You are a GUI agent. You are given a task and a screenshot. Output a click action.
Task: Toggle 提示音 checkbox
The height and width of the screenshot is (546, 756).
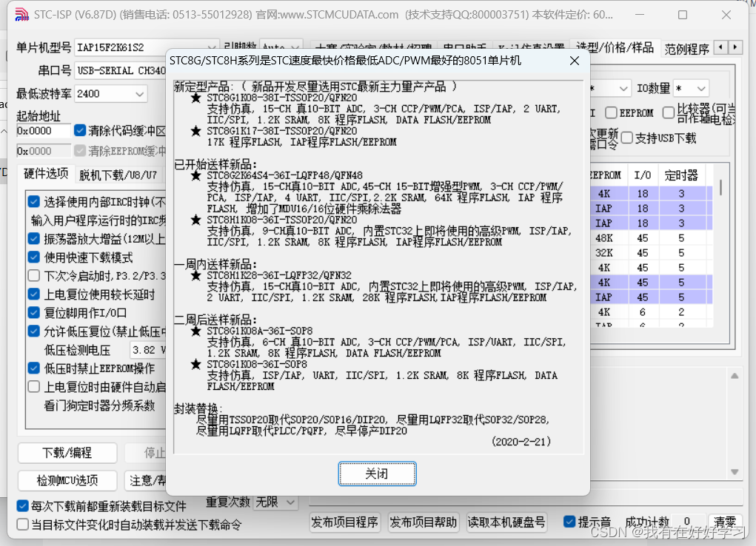[569, 522]
